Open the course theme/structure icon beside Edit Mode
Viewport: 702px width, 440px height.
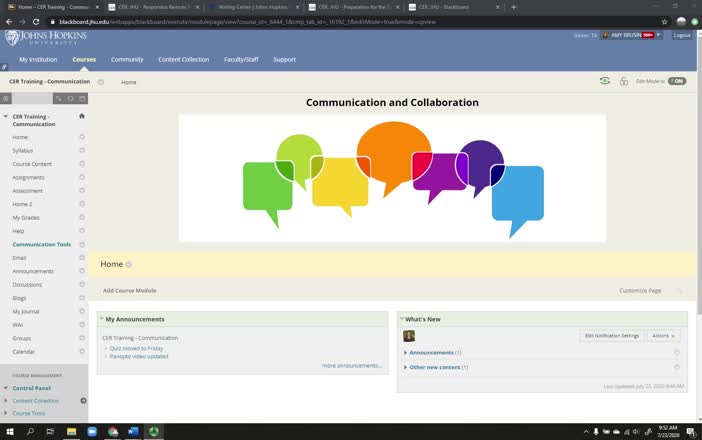coord(624,81)
